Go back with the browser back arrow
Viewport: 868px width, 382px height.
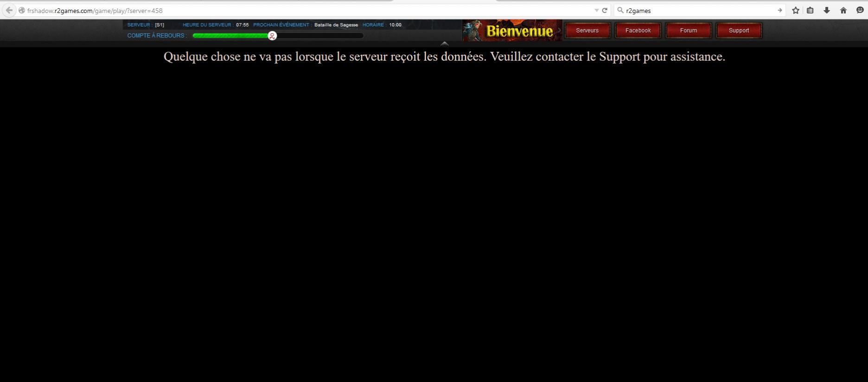[9, 10]
